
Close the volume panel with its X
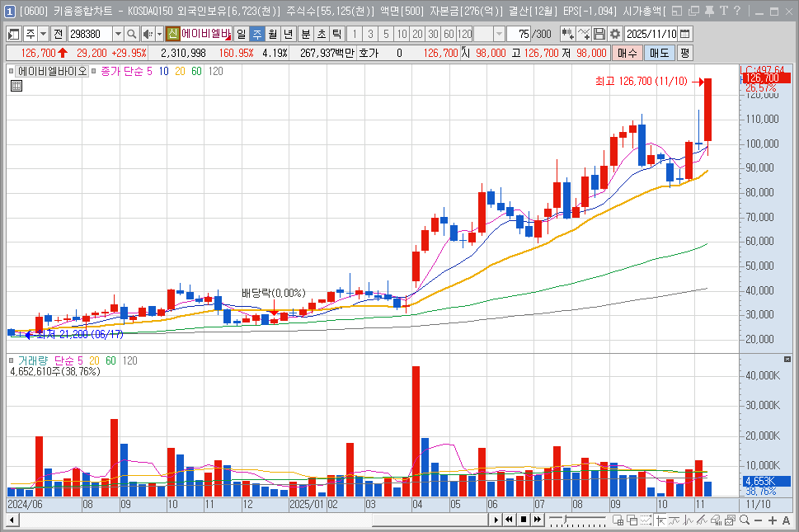click(x=787, y=360)
